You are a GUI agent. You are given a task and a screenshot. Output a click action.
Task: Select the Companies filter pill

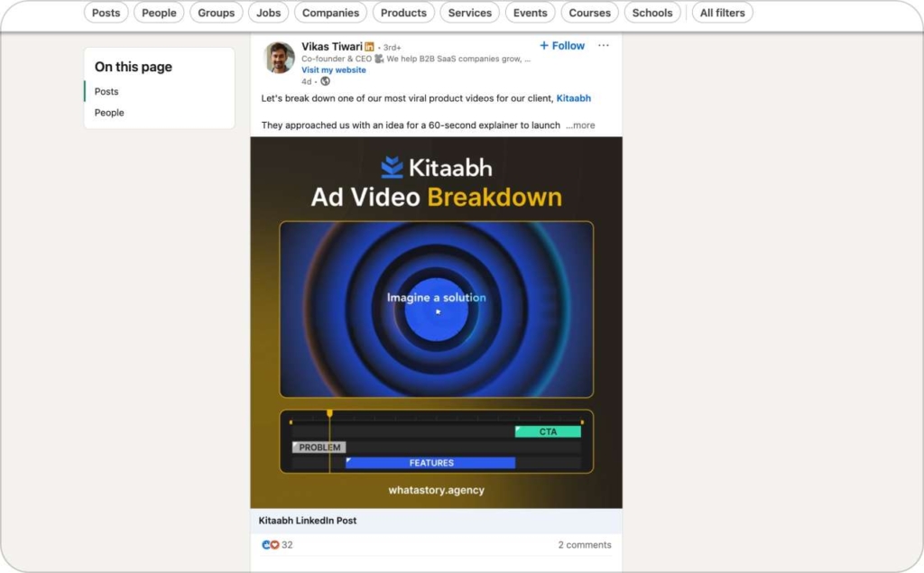[331, 13]
